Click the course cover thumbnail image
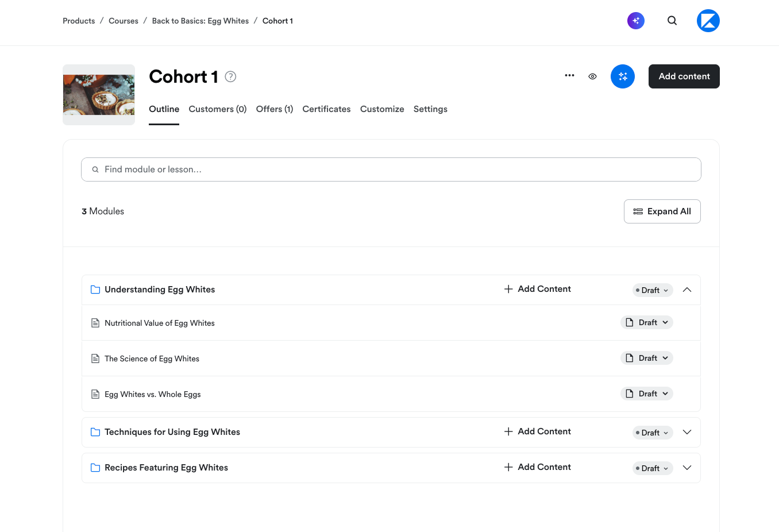Screen dimensions: 779x532 (98, 94)
